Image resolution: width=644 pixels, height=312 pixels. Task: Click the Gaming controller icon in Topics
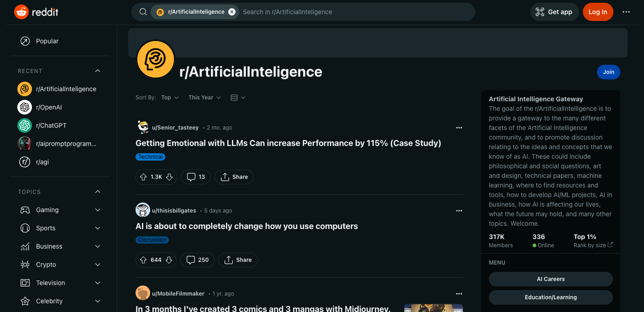[x=24, y=210]
